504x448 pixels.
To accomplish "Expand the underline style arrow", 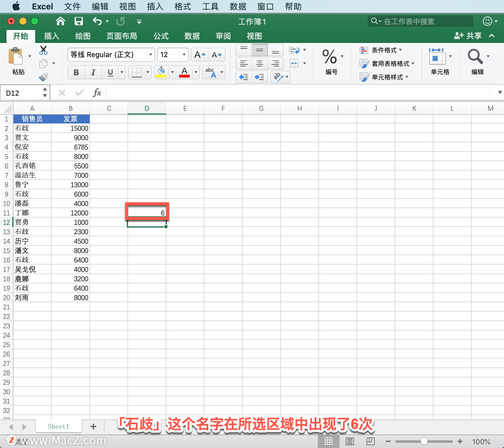I will point(122,72).
